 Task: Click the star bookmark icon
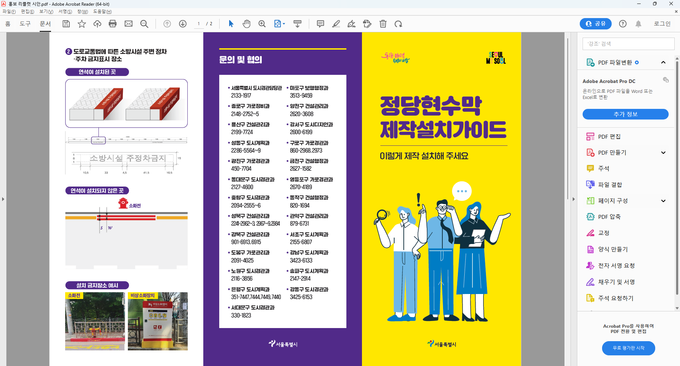pyautogui.click(x=82, y=24)
